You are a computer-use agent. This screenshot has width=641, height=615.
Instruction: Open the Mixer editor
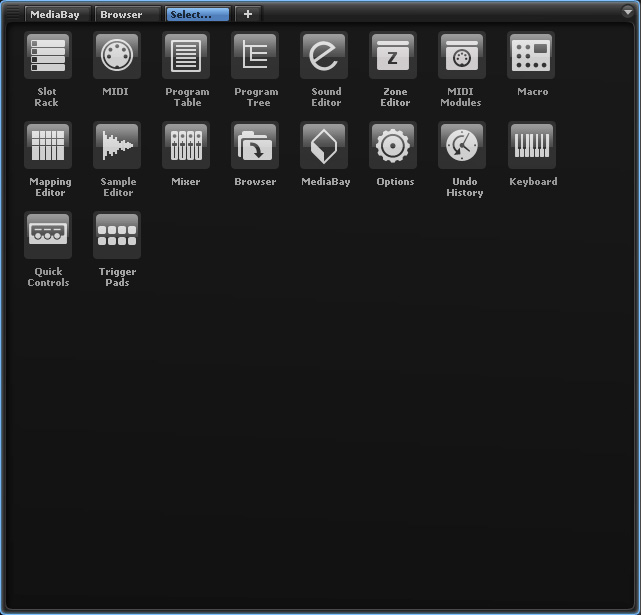pos(186,146)
